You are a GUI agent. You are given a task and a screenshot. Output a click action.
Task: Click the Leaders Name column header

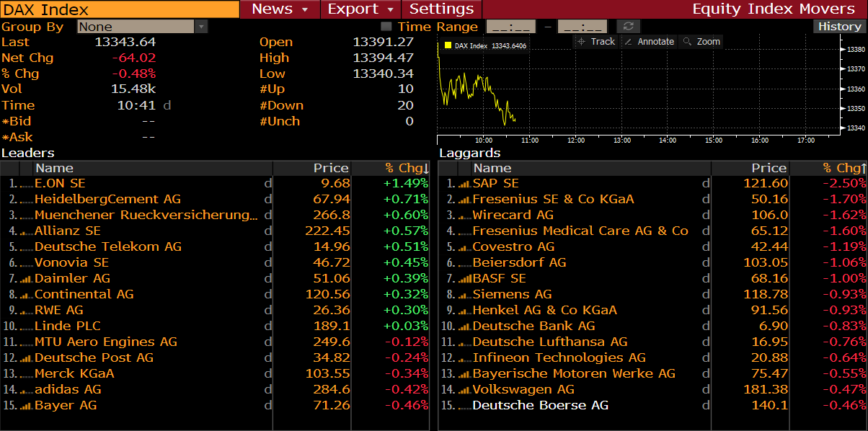click(153, 168)
